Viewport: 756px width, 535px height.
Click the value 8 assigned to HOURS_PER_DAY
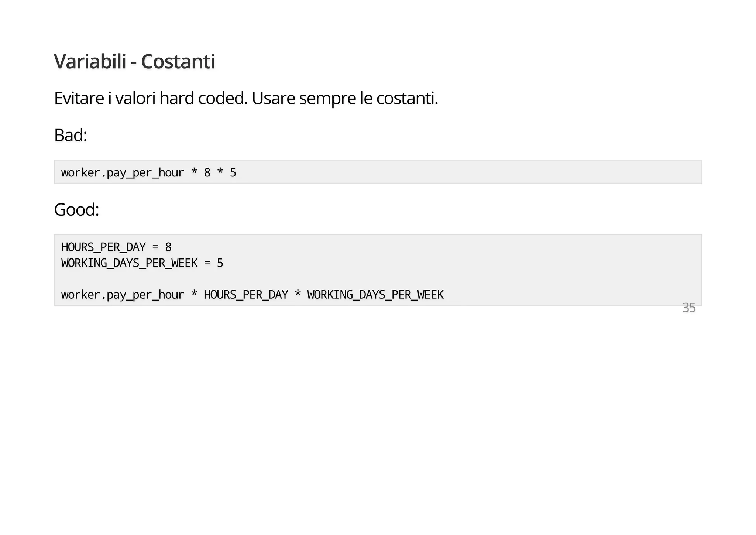pyautogui.click(x=168, y=247)
